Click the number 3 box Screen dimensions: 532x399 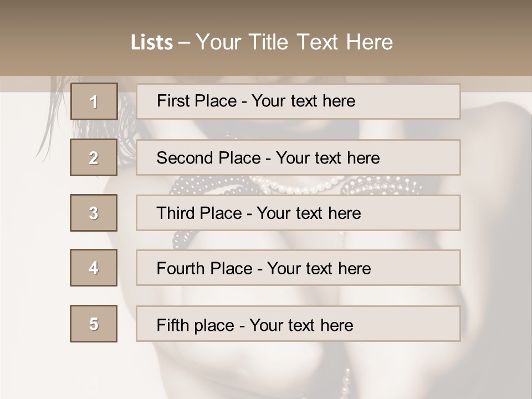tap(94, 213)
